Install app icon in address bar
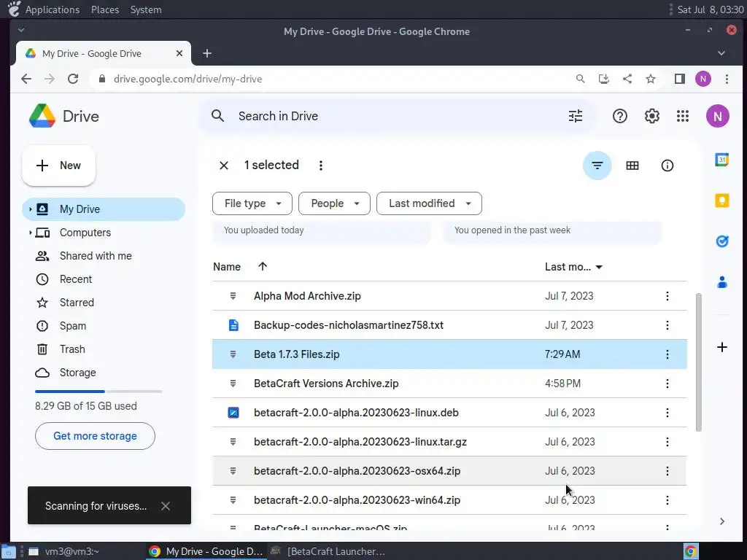 point(603,79)
